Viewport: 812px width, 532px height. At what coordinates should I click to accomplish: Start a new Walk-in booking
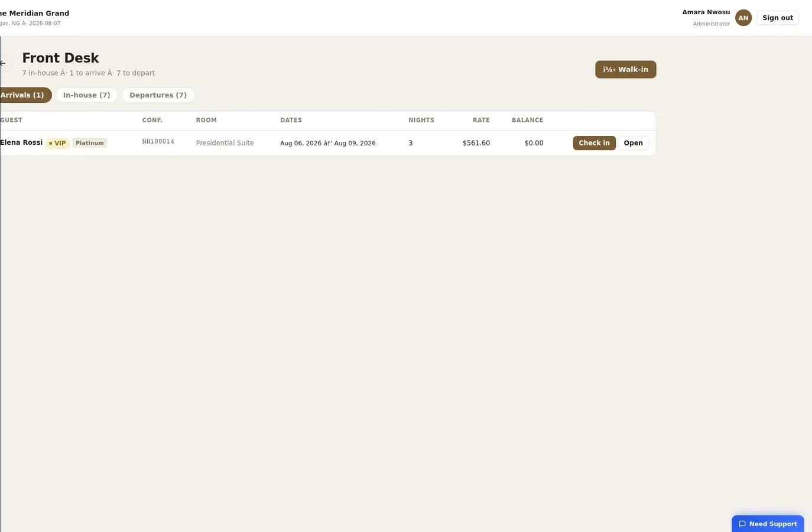[x=625, y=69]
